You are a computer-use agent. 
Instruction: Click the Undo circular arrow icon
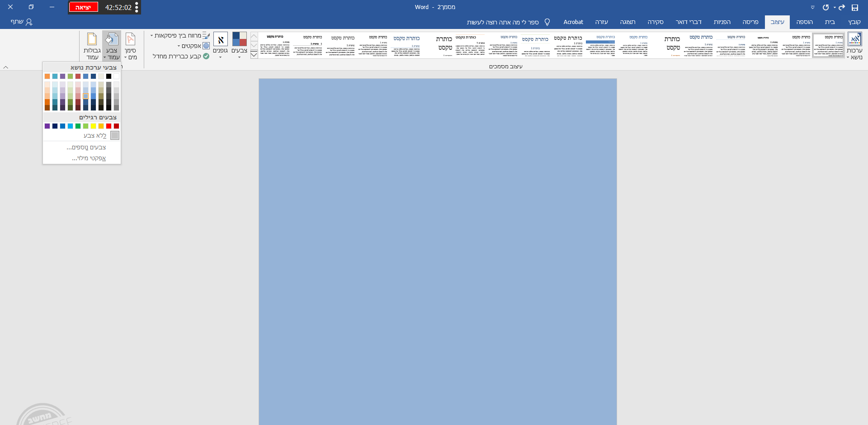pyautogui.click(x=826, y=7)
